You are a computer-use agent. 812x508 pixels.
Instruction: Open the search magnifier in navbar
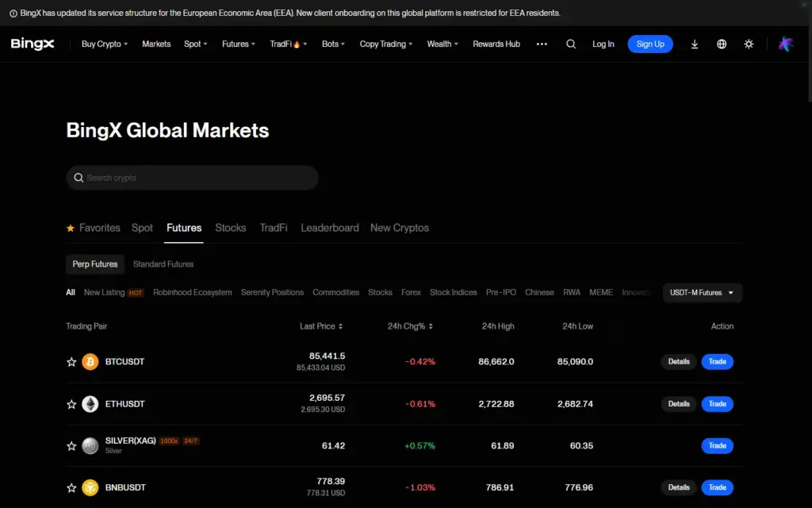coord(571,44)
